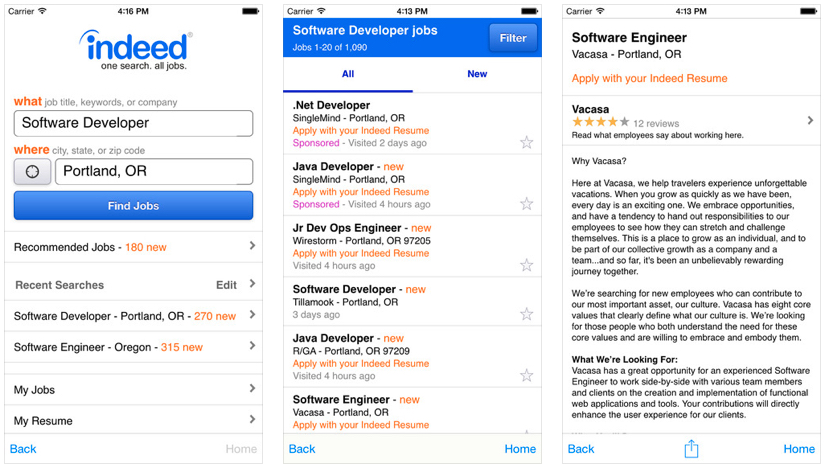This screenshot has height=467, width=825.
Task: Tap the share icon on job page
Action: 691,449
